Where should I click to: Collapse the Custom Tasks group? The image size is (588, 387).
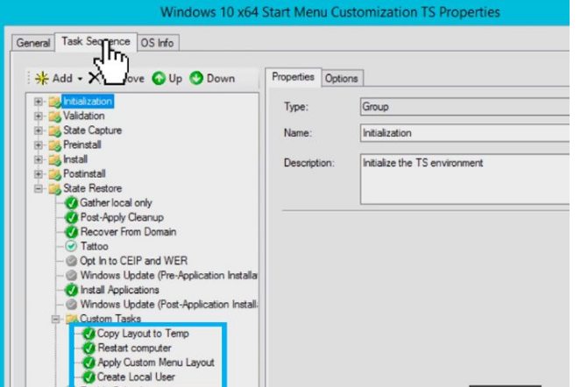pos(55,320)
